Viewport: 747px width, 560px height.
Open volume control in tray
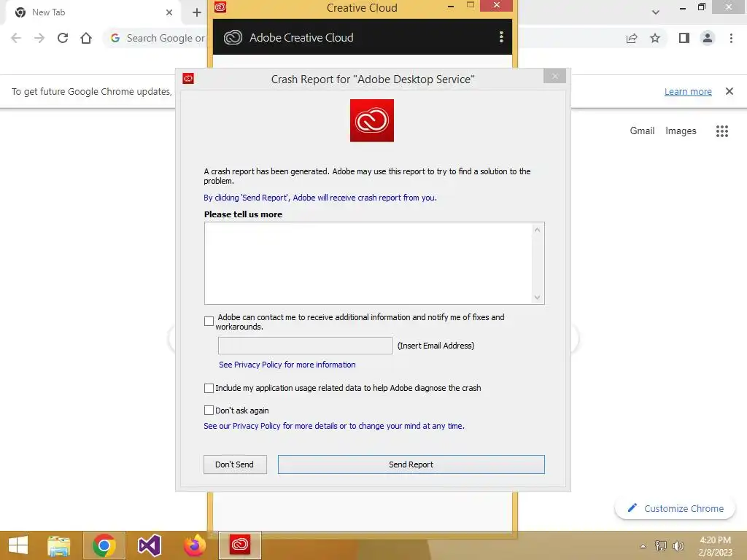tap(678, 546)
